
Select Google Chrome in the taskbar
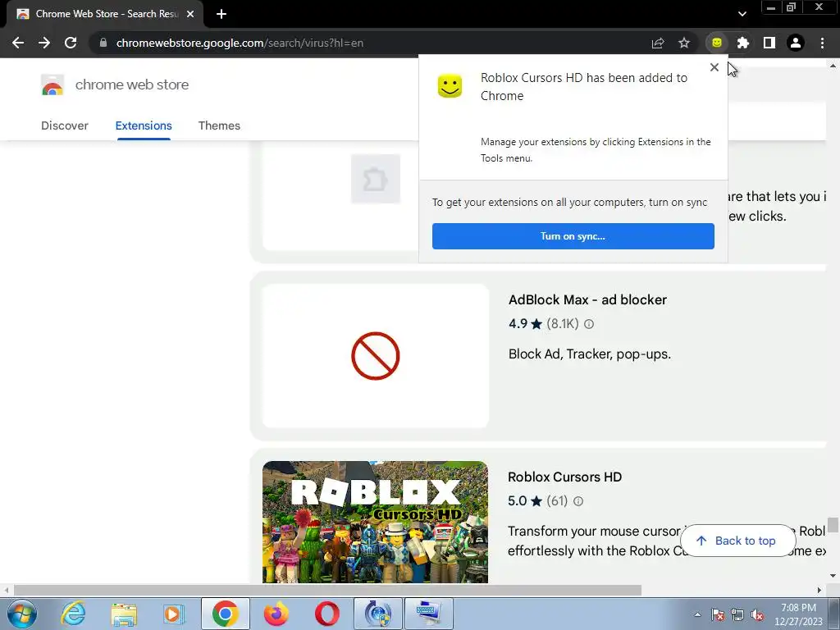coord(225,614)
